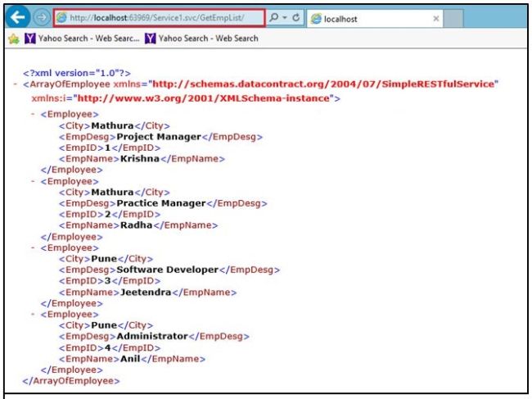This screenshot has width=532, height=399.
Task: Click EmpID value 3
Action: click(108, 281)
